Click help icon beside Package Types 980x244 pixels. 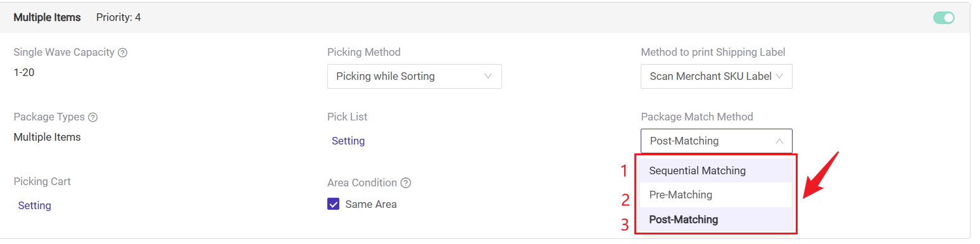click(x=92, y=117)
